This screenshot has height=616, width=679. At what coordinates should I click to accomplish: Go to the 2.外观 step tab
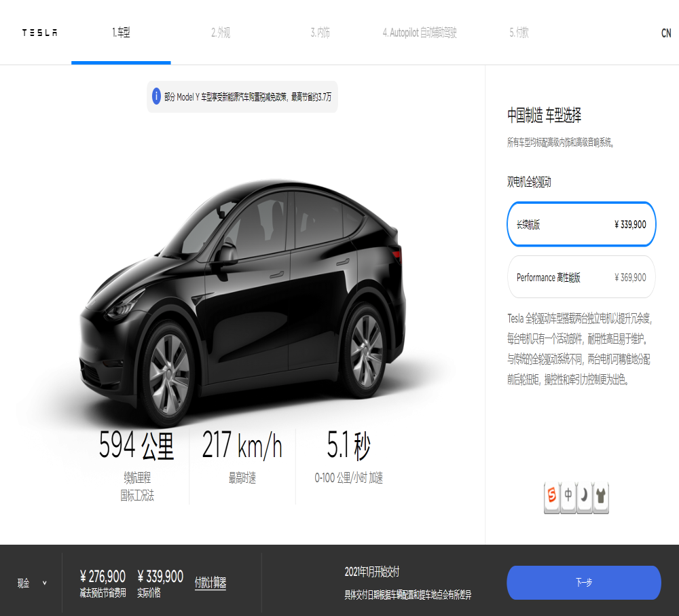click(x=221, y=33)
